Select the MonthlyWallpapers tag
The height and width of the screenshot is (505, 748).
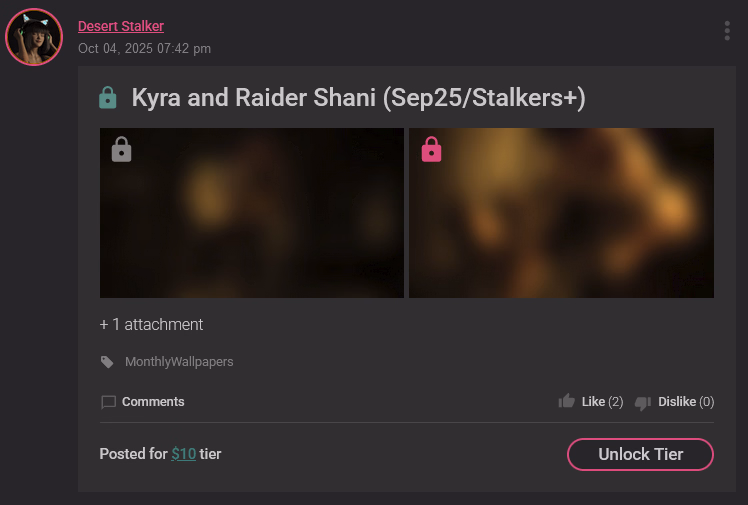179,362
